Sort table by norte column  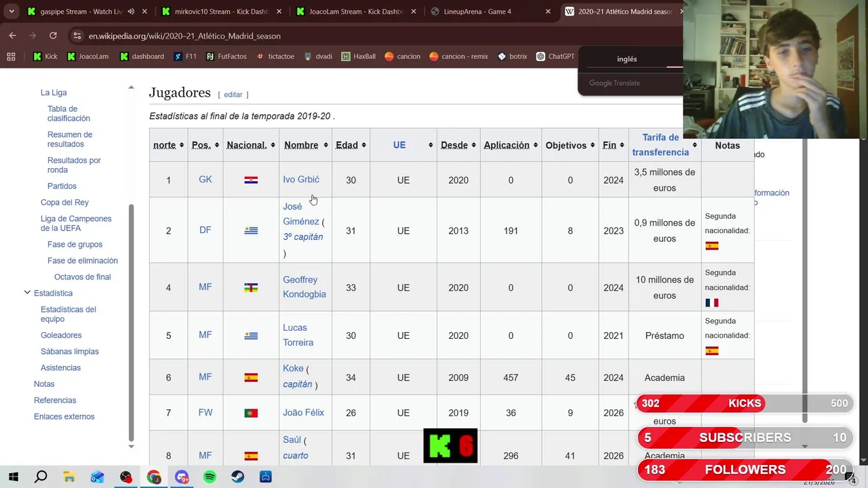tap(168, 145)
